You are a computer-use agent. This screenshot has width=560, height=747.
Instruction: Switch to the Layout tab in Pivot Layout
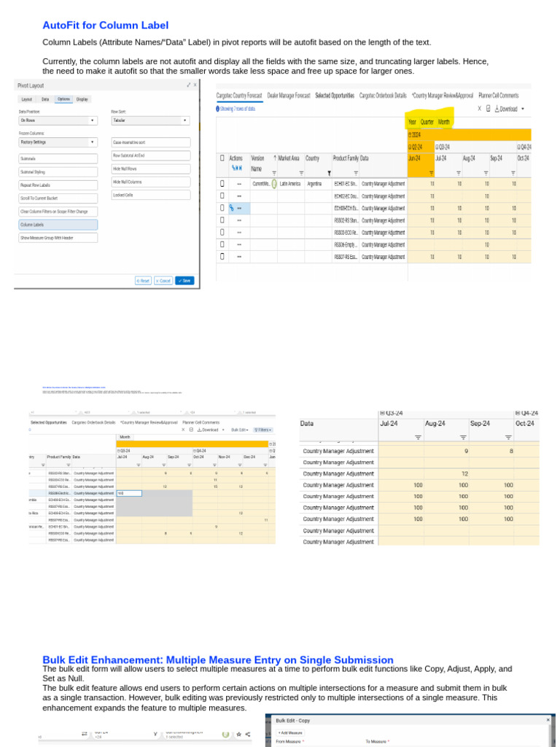tap(27, 99)
